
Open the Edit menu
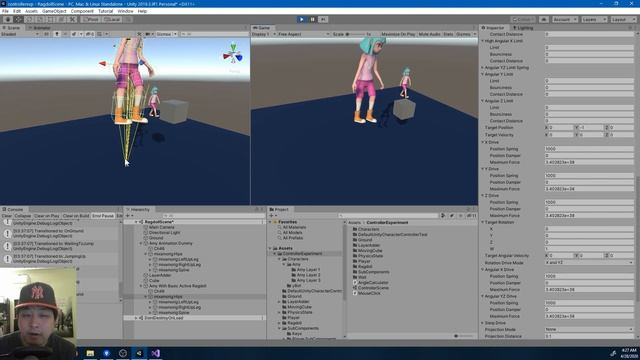tap(17, 11)
